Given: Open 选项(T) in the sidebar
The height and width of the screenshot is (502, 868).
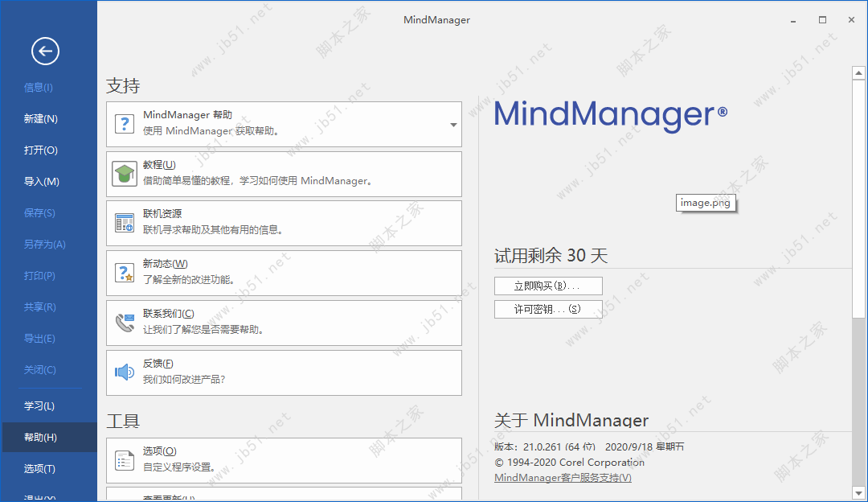Looking at the screenshot, I should (x=39, y=469).
